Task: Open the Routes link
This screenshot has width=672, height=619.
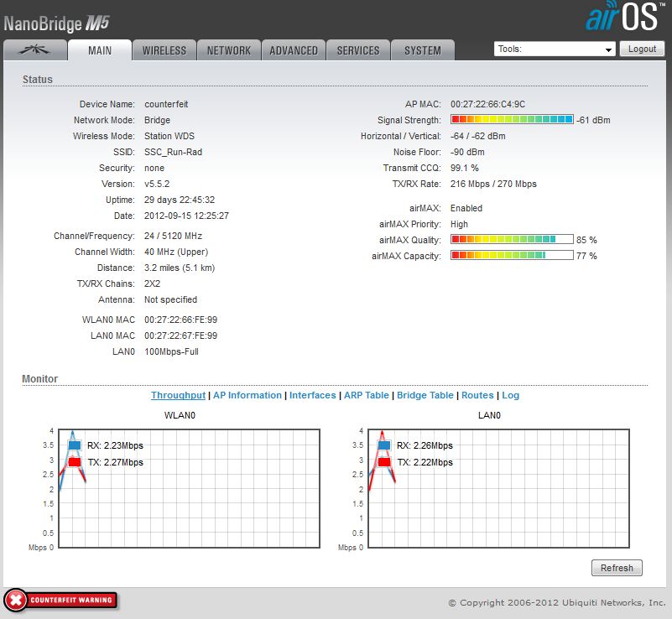Action: point(477,395)
